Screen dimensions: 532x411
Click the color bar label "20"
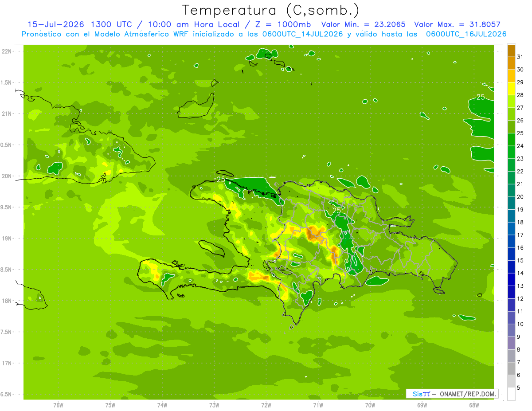pos(520,197)
